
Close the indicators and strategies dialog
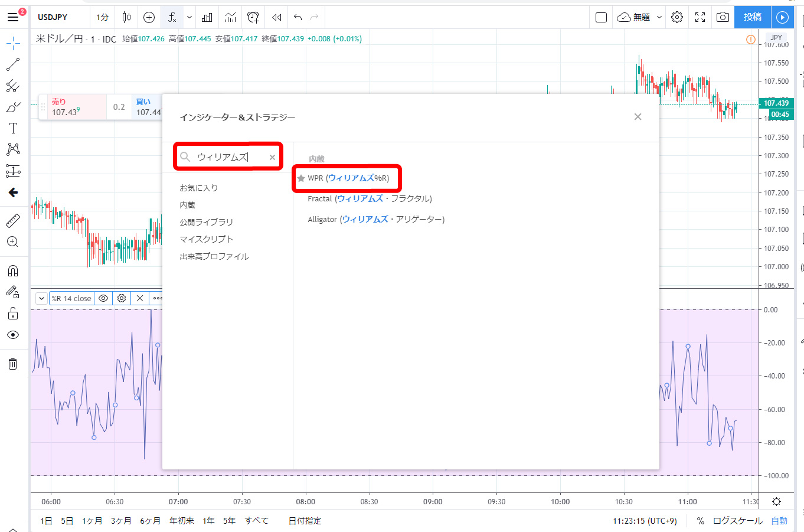coord(638,117)
